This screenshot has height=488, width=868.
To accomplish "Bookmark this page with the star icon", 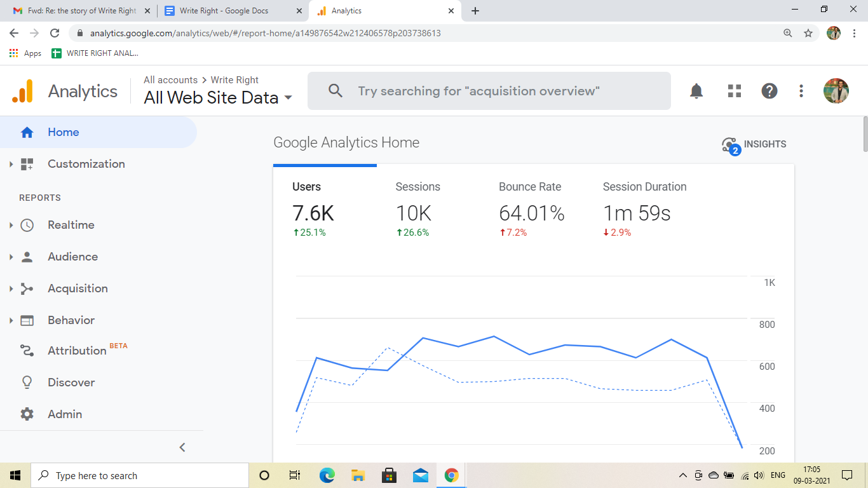I will 808,33.
